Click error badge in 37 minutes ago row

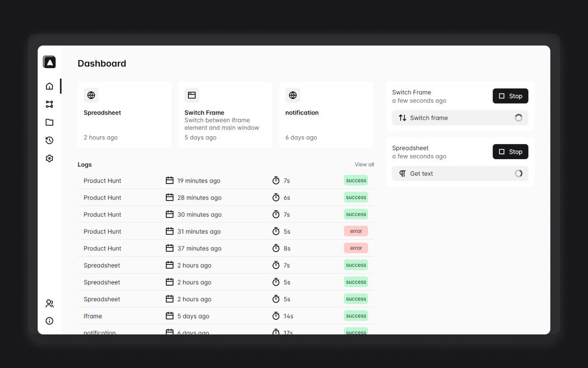tap(356, 248)
